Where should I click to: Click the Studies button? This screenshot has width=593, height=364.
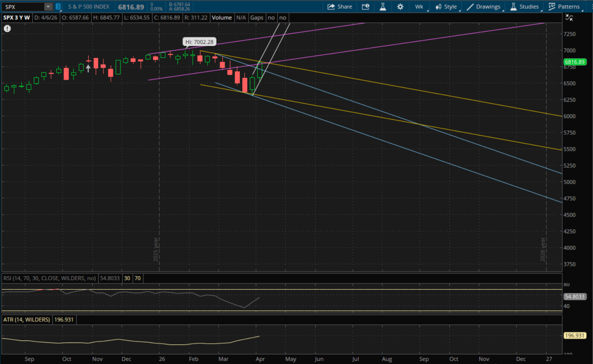pos(524,6)
